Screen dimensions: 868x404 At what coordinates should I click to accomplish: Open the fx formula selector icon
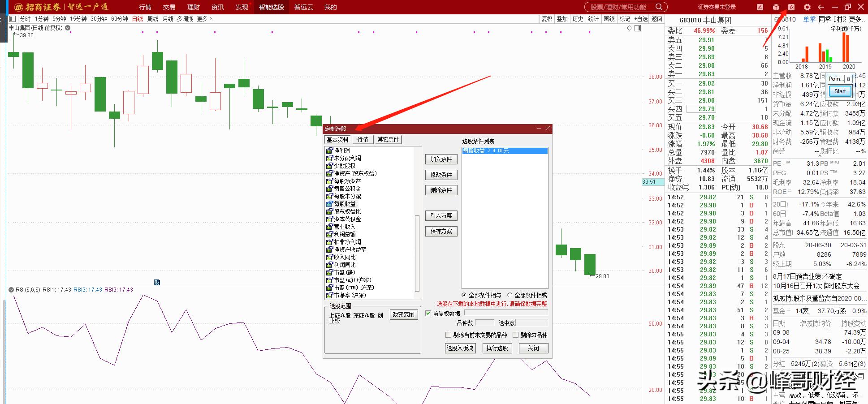pos(791,7)
